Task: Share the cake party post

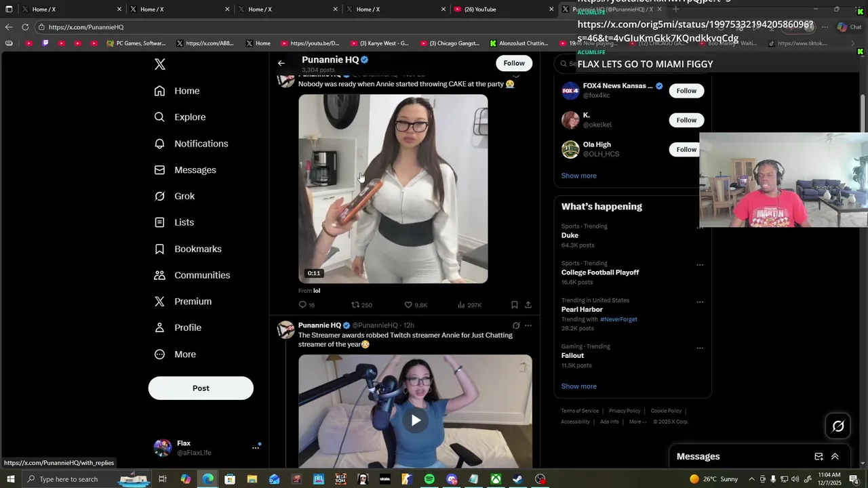Action: click(x=528, y=305)
